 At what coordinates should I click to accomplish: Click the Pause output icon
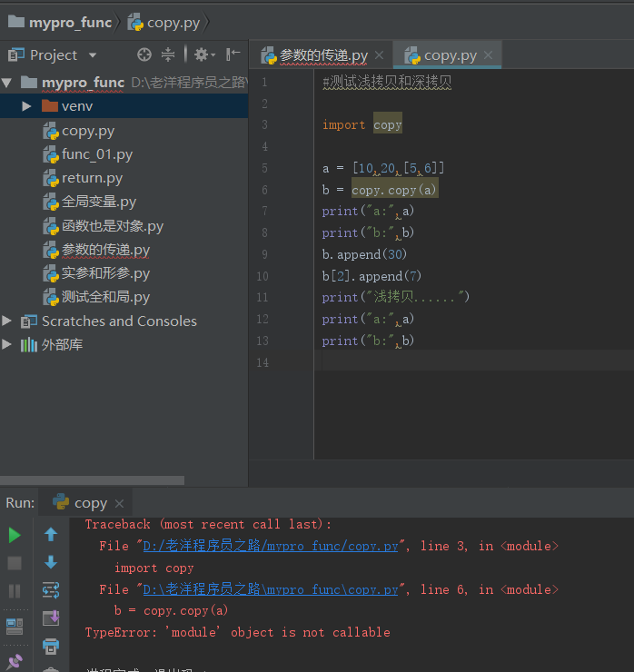tap(15, 591)
